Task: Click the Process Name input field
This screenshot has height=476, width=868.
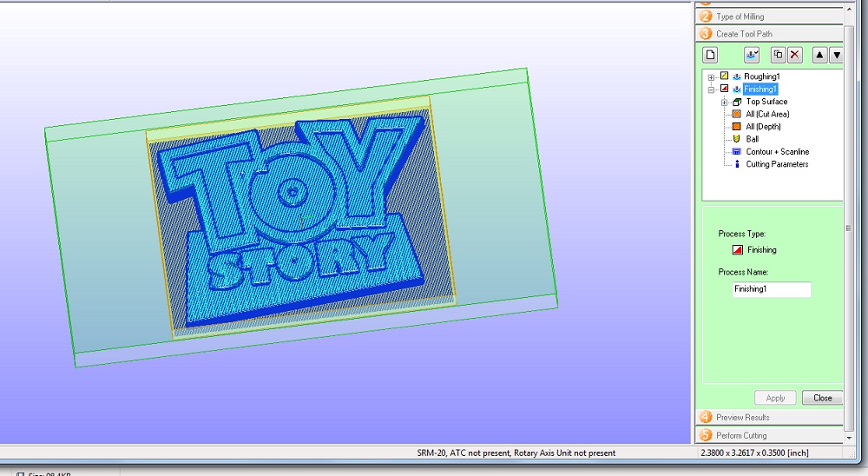Action: point(772,289)
